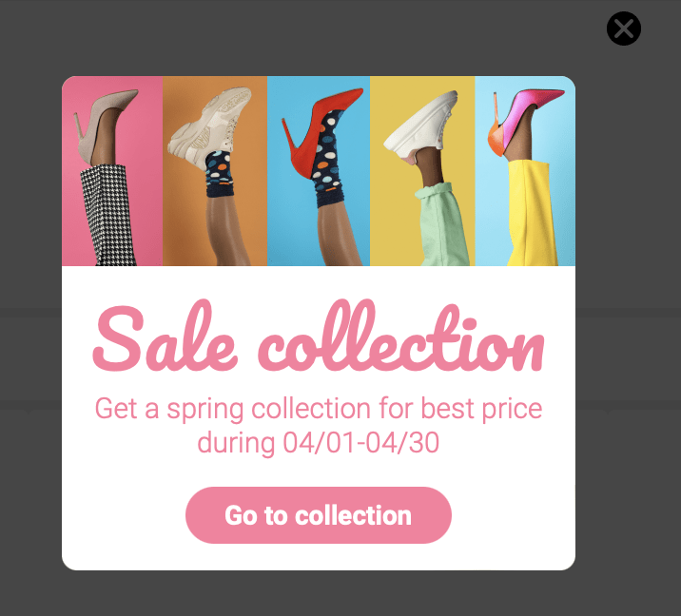Click the bright yellow trouser leg
The height and width of the screenshot is (616, 681).
[532, 213]
